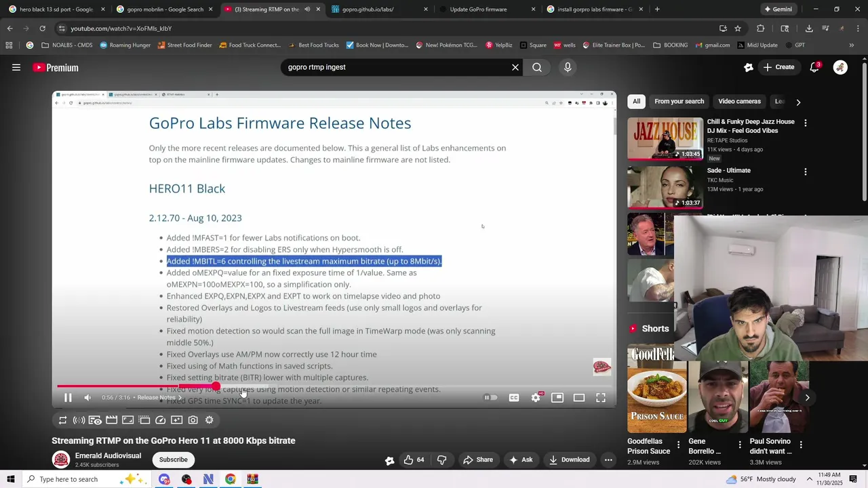868x488 pixels.
Task: Subscribe to Emerald Audiovisual
Action: [x=173, y=460]
